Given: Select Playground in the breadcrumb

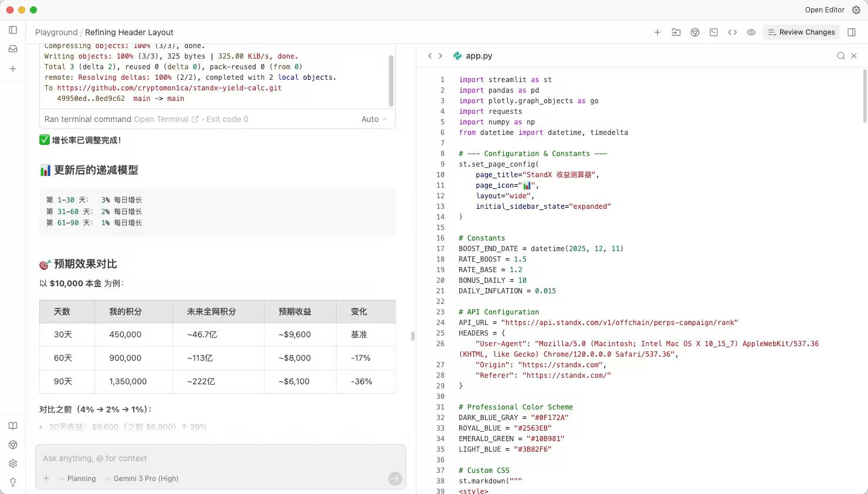Looking at the screenshot, I should pyautogui.click(x=56, y=32).
